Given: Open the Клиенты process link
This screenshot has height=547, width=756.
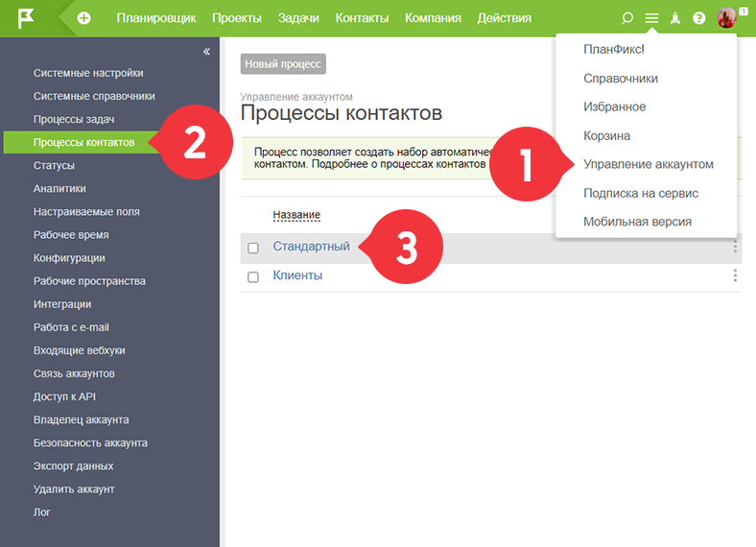Looking at the screenshot, I should [297, 275].
